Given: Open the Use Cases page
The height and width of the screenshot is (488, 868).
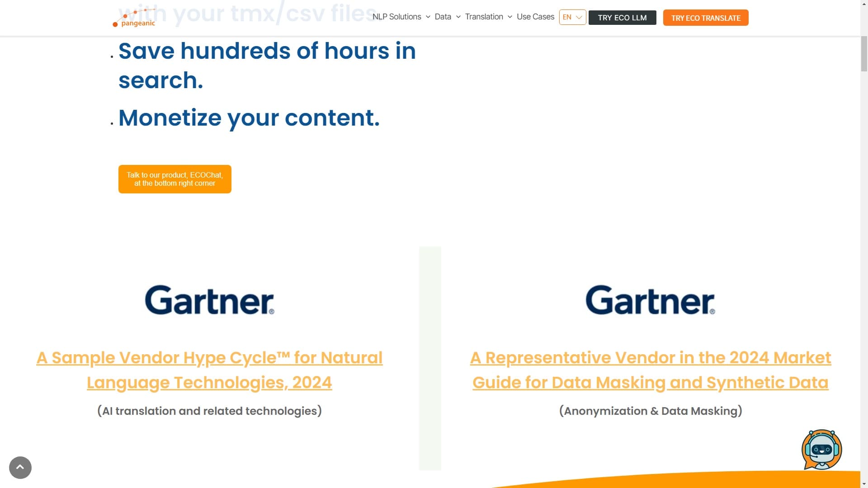Looking at the screenshot, I should pos(535,17).
